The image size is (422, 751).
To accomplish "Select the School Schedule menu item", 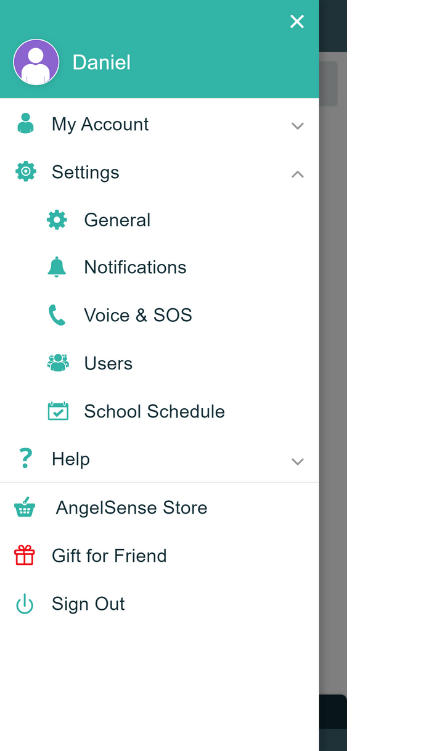I will click(160, 411).
